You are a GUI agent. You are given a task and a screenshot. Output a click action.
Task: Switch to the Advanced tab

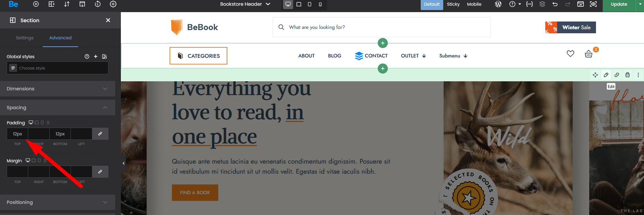[x=60, y=38]
